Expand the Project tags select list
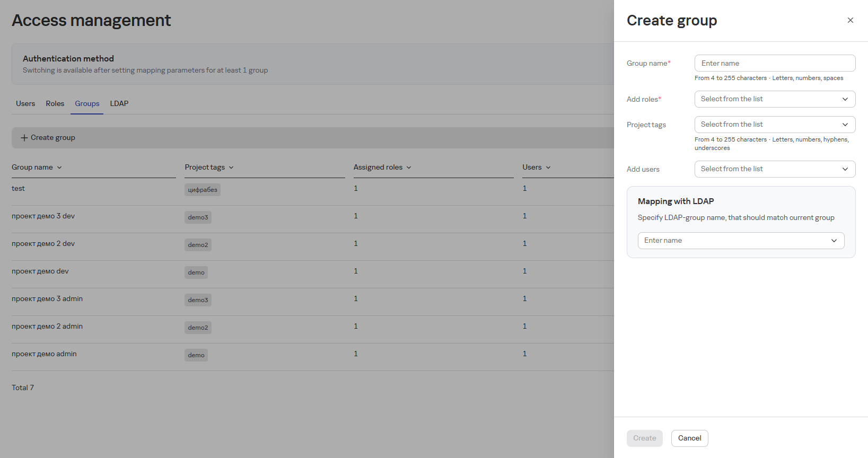 coord(774,125)
